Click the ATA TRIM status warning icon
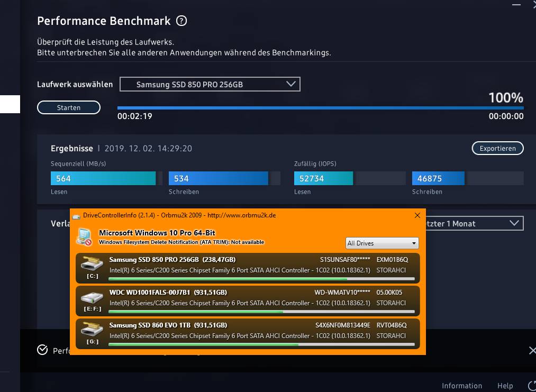The width and height of the screenshot is (536, 392). pyautogui.click(x=84, y=236)
